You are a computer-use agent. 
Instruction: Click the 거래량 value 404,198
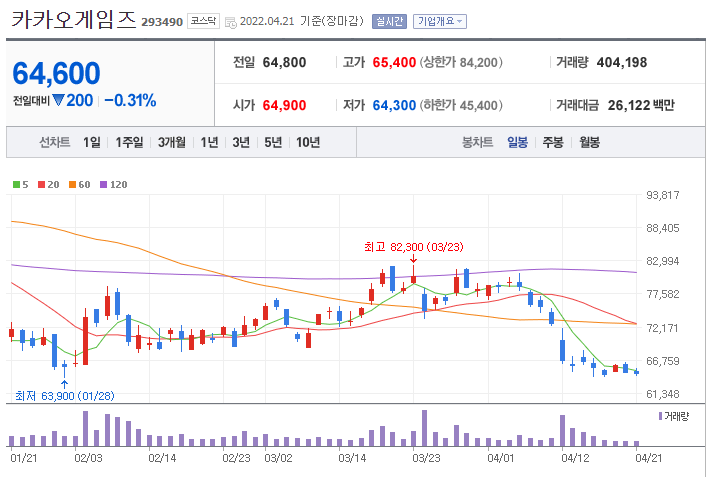[622, 62]
